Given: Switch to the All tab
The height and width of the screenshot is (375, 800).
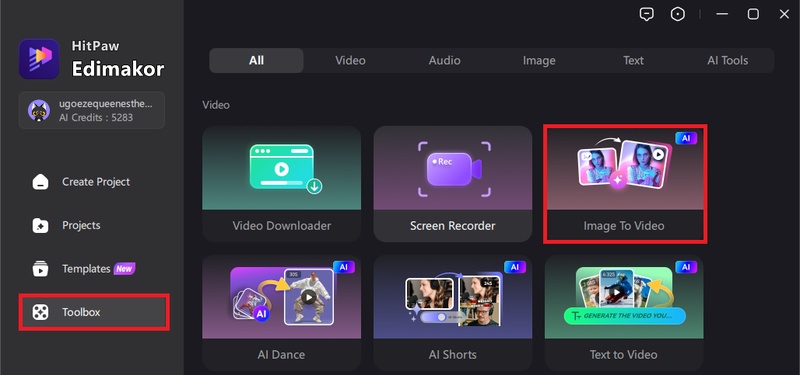Looking at the screenshot, I should pyautogui.click(x=256, y=61).
